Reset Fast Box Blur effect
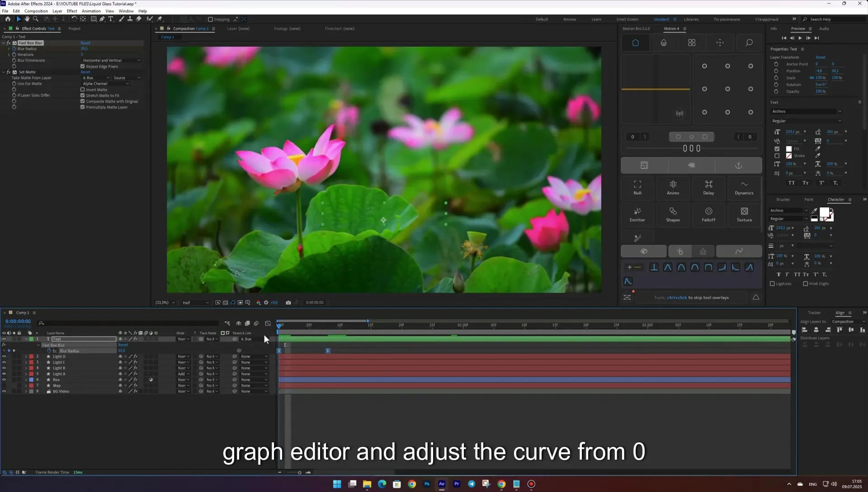 (x=85, y=43)
